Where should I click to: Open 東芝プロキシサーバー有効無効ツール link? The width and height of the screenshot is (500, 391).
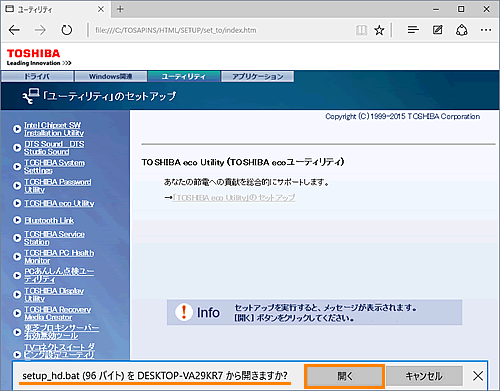pyautogui.click(x=61, y=332)
